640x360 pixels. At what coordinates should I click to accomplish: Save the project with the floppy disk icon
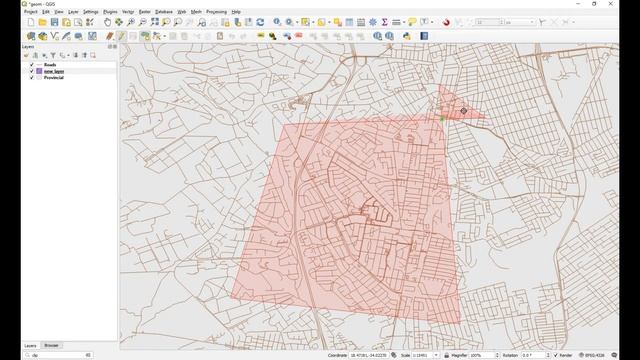[54, 22]
